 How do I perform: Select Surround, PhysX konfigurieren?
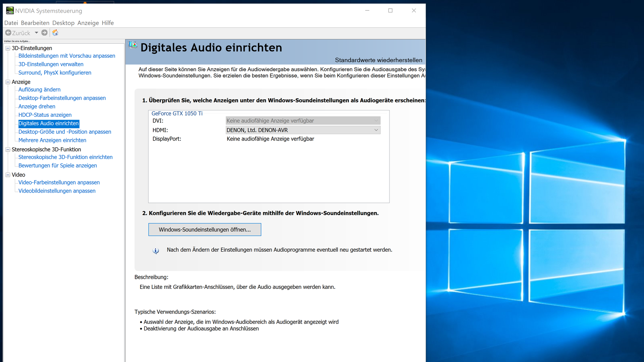55,72
